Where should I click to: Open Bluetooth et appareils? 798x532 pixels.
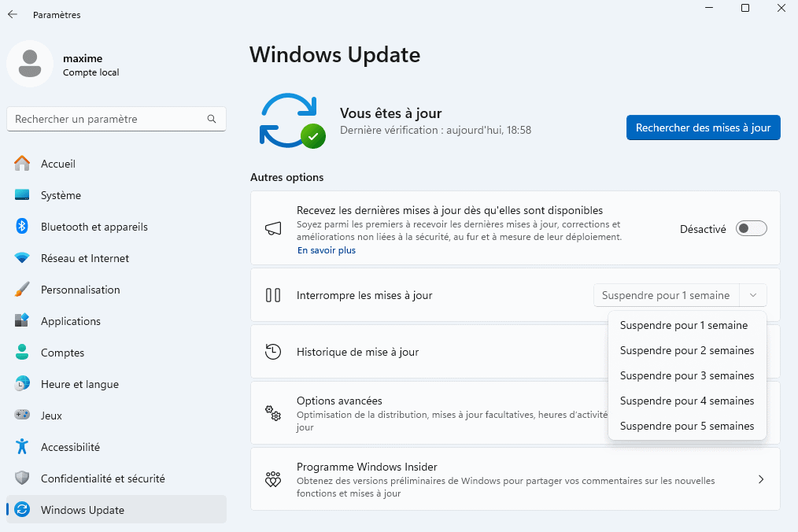pyautogui.click(x=94, y=227)
